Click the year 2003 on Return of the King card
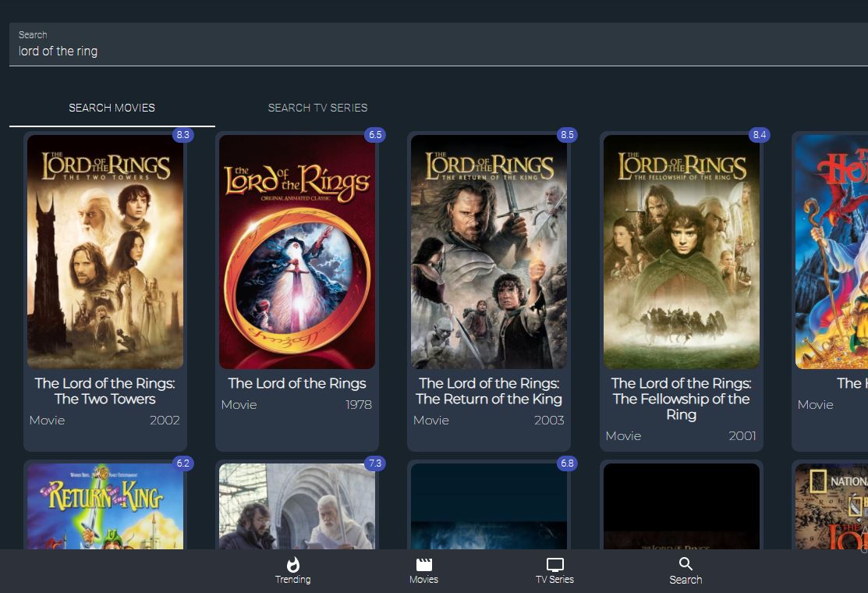The height and width of the screenshot is (593, 868). (x=548, y=421)
